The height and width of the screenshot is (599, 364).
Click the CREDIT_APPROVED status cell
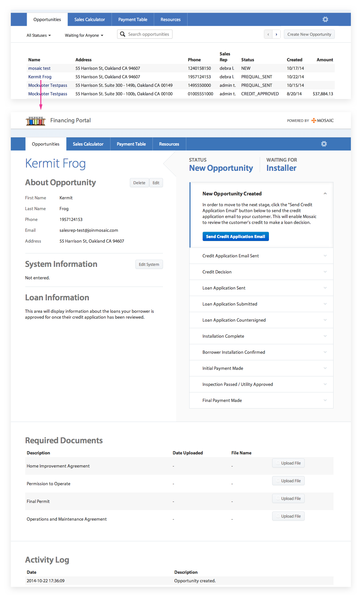coord(260,94)
